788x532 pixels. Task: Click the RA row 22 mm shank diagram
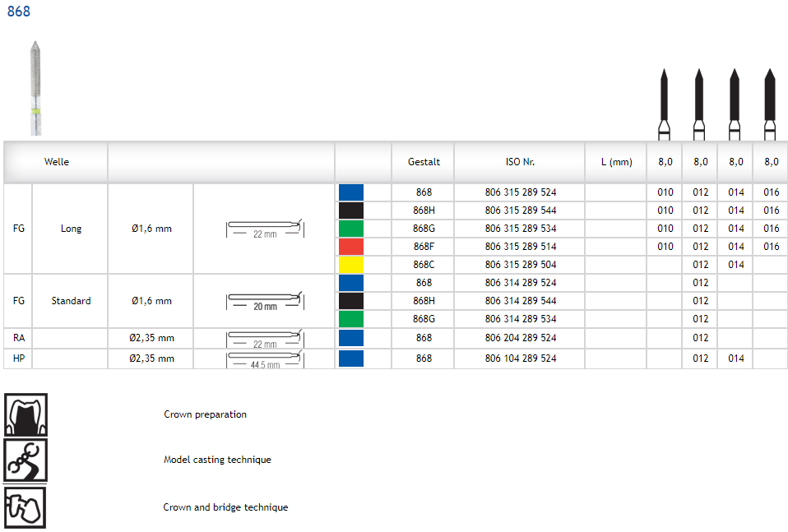coord(265,338)
